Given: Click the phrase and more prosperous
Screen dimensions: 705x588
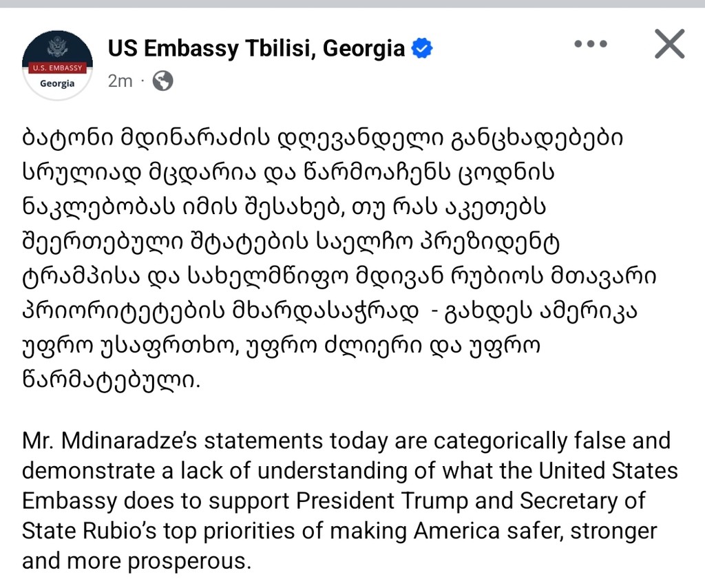Looking at the screenshot, I should (x=136, y=561).
